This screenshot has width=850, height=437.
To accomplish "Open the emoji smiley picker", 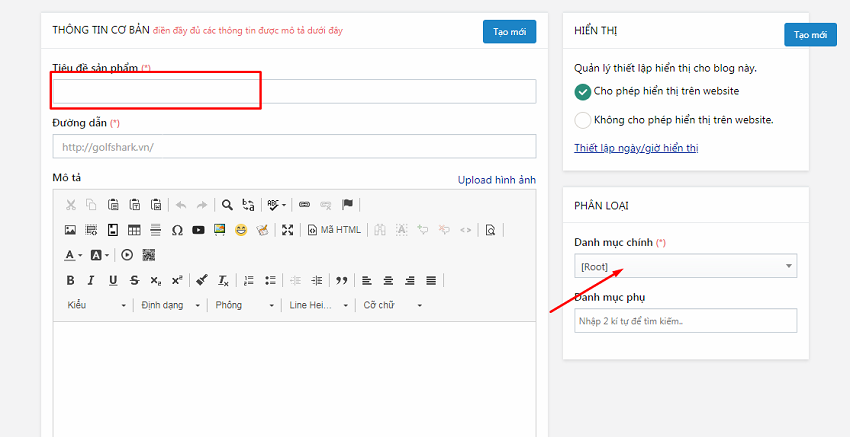I will pos(241,230).
